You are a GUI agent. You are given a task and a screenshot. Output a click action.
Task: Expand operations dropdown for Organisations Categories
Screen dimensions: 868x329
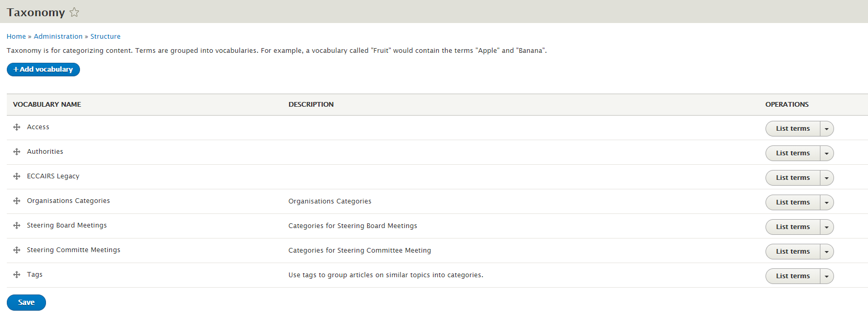827,202
